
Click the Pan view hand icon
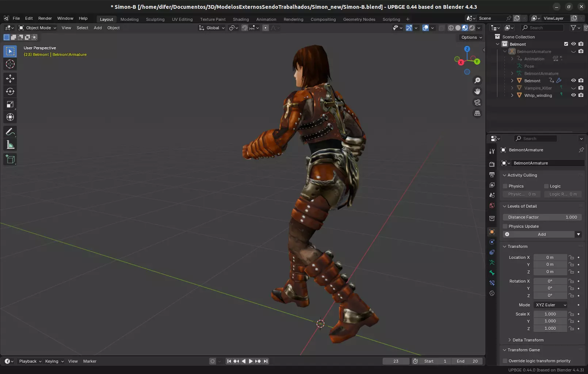tap(477, 91)
